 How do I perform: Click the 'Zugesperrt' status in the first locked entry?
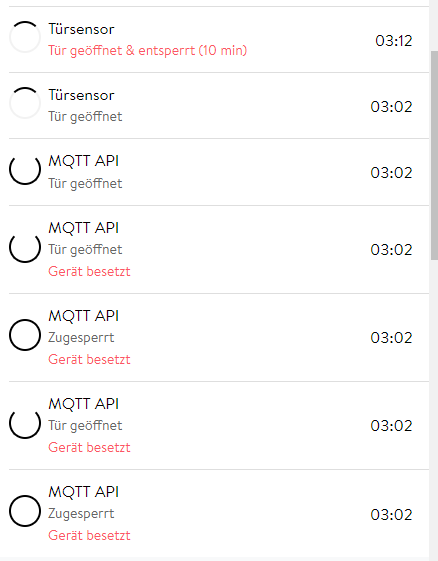click(x=81, y=338)
